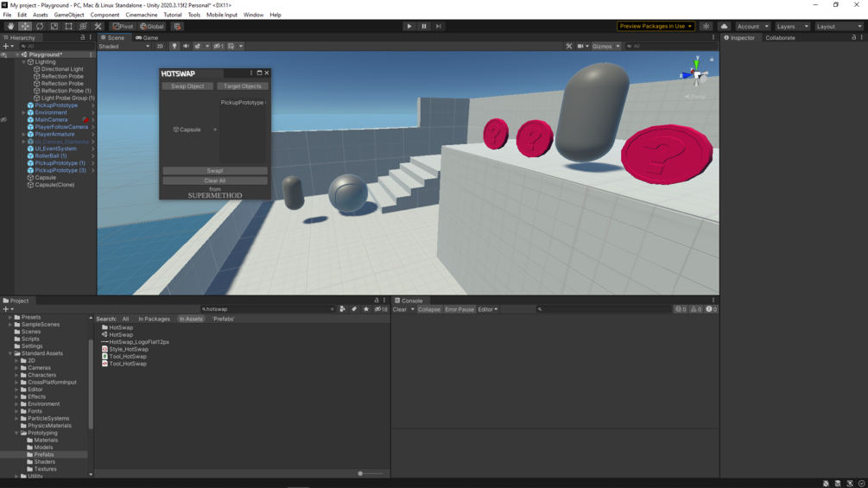
Task: Click the Project search field
Action: pyautogui.click(x=268, y=309)
